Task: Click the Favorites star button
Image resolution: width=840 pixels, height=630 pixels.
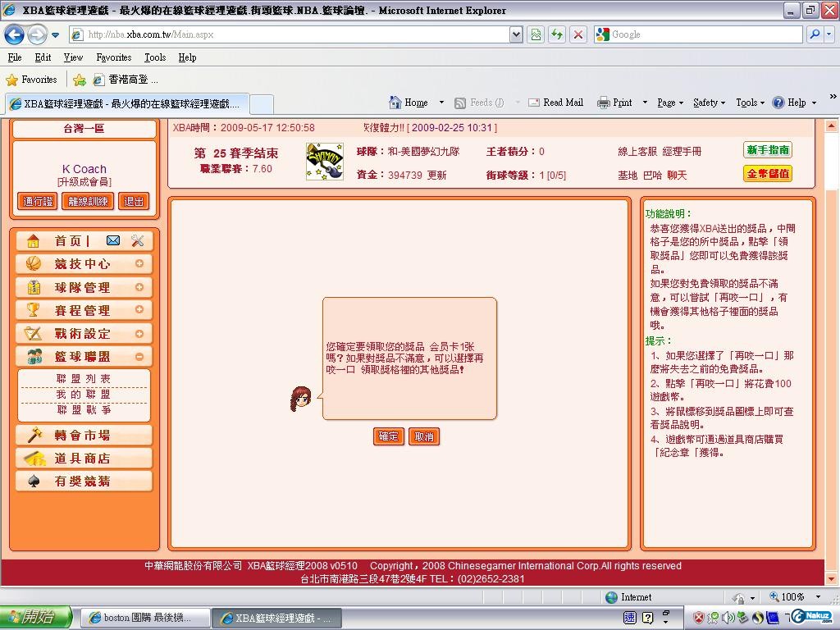Action: pyautogui.click(x=32, y=80)
